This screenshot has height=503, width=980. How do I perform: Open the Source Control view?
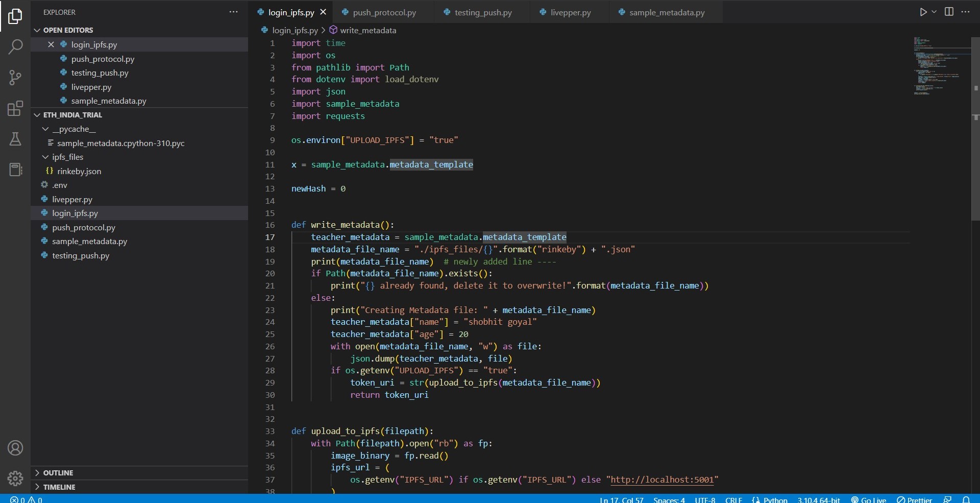point(15,78)
